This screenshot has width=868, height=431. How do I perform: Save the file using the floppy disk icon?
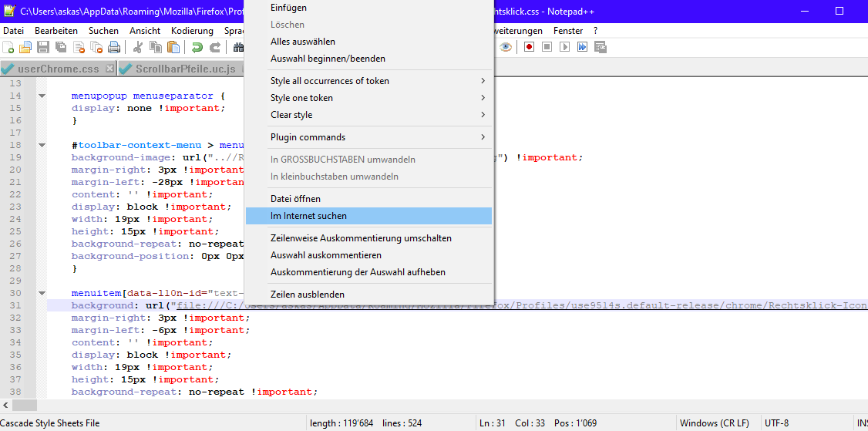[43, 47]
